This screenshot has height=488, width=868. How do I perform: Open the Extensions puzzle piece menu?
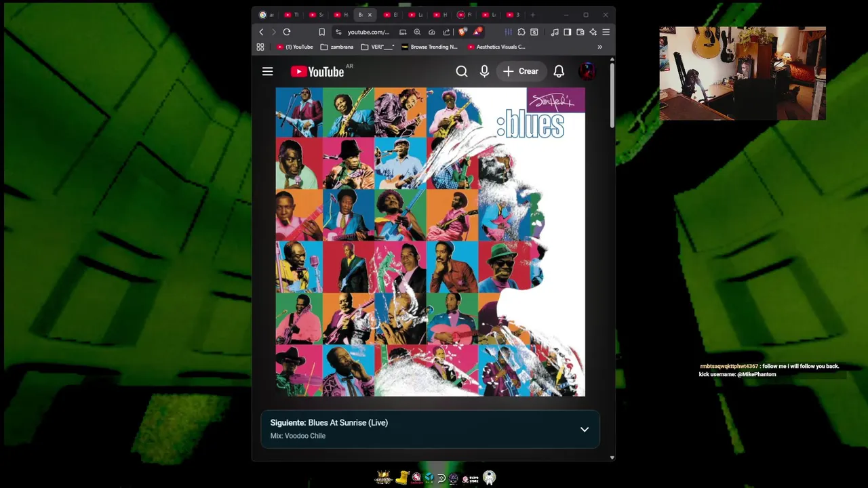(521, 32)
